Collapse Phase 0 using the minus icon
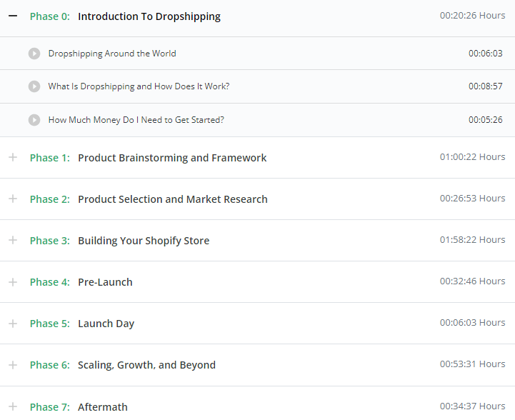This screenshot has height=420, width=515. (x=13, y=16)
